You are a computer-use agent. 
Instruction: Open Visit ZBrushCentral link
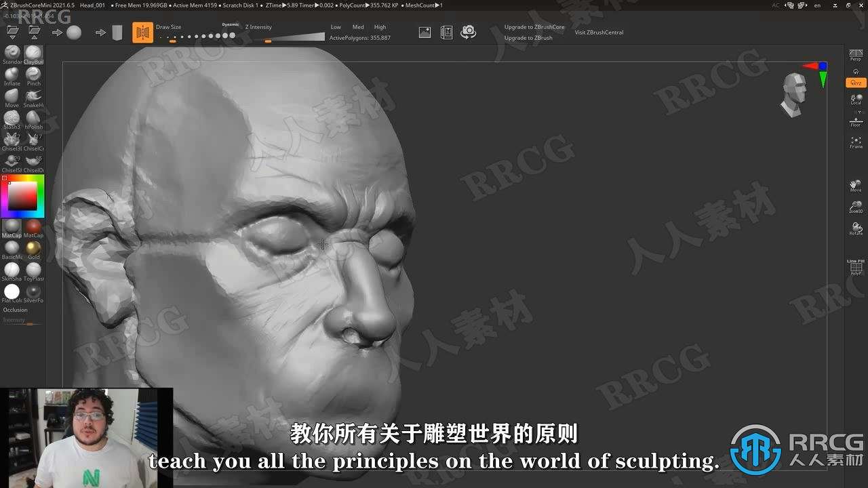[599, 33]
